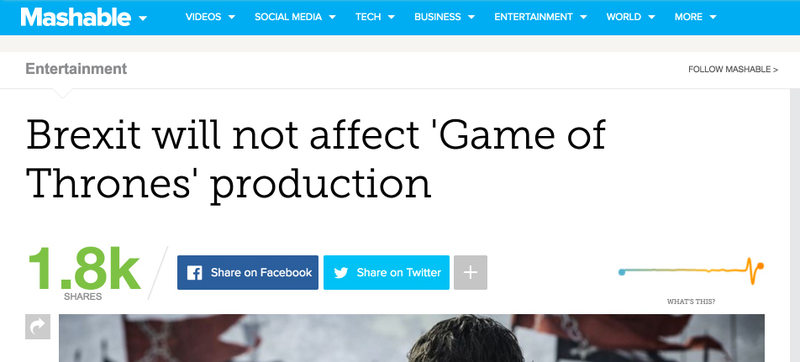Click the Facebook logo icon

[194, 273]
